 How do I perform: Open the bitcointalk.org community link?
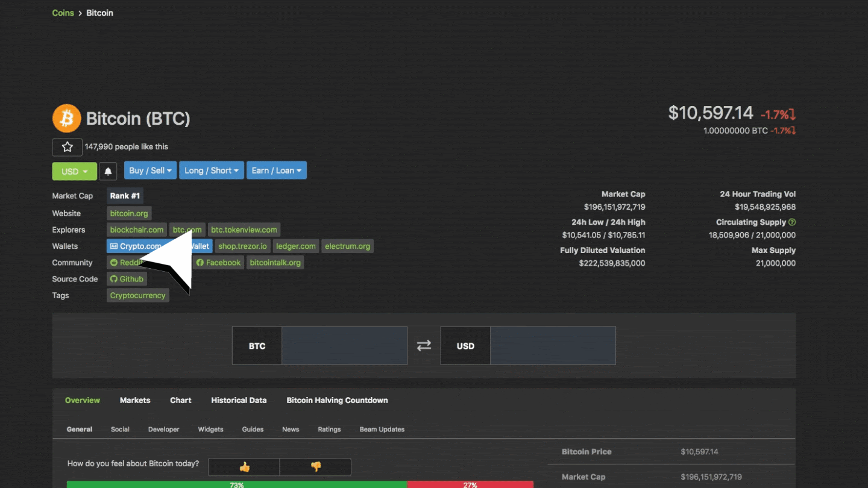[275, 263]
